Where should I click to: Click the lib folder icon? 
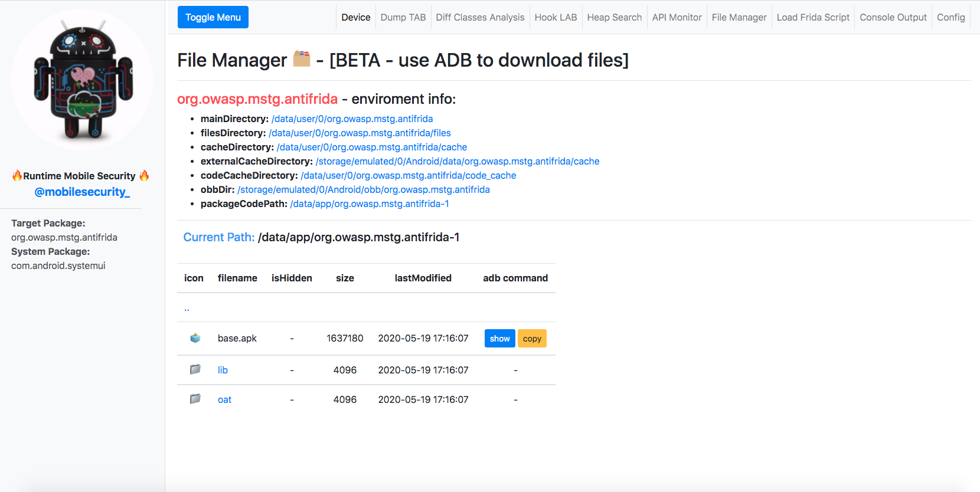195,369
